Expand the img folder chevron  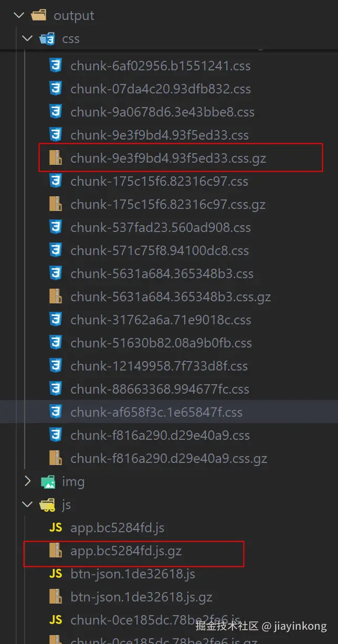pos(27,481)
